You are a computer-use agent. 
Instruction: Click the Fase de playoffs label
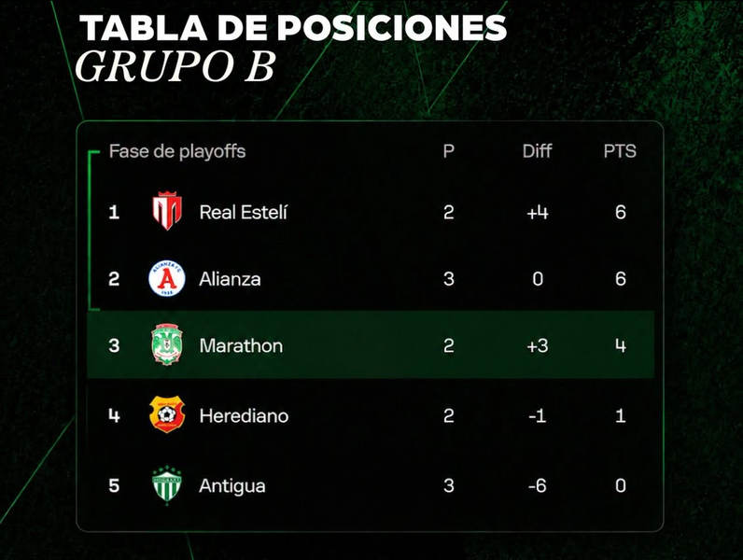pyautogui.click(x=177, y=151)
